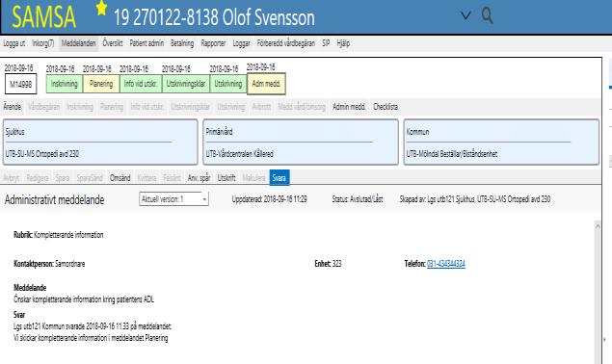Select the Adm medd. process step
Viewport: 612px width, 364px height.
pos(266,84)
